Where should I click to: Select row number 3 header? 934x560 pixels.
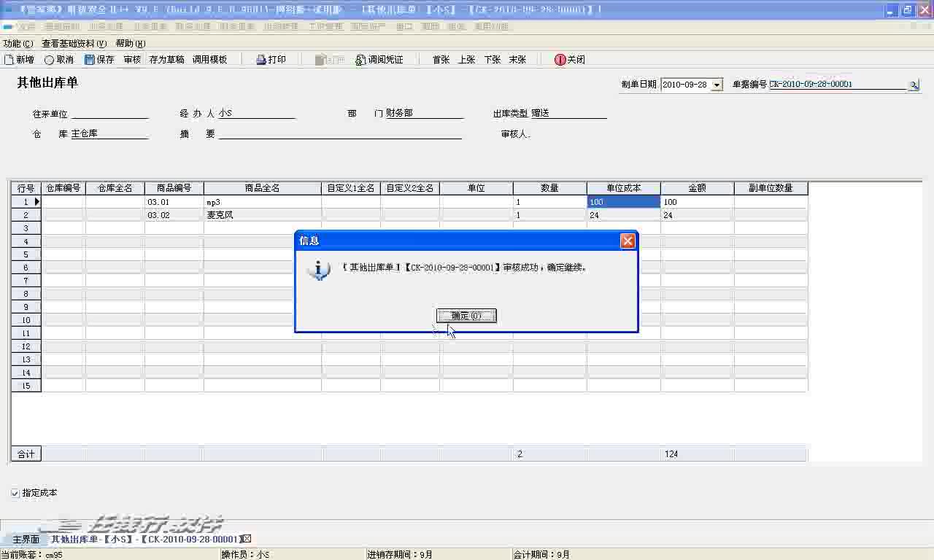point(26,228)
